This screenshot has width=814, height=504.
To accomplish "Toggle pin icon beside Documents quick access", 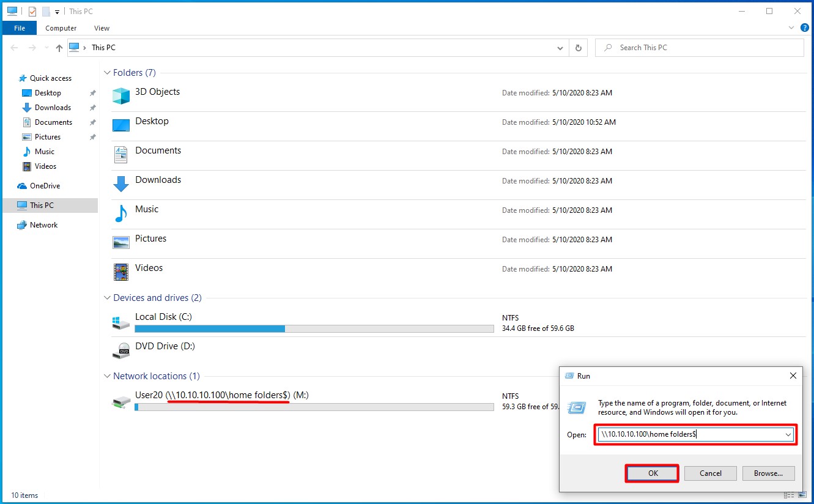I will click(92, 122).
